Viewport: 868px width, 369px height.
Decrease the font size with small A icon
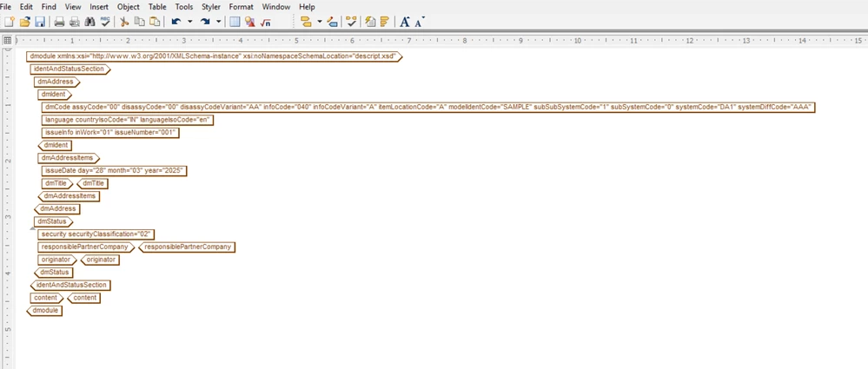pyautogui.click(x=419, y=22)
